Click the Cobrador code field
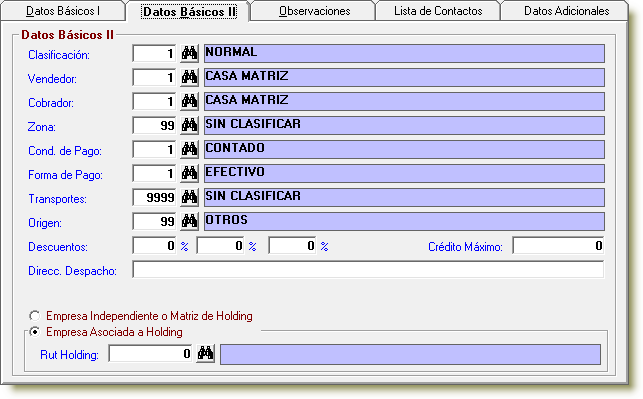Image resolution: width=643 pixels, height=399 pixels. point(154,101)
